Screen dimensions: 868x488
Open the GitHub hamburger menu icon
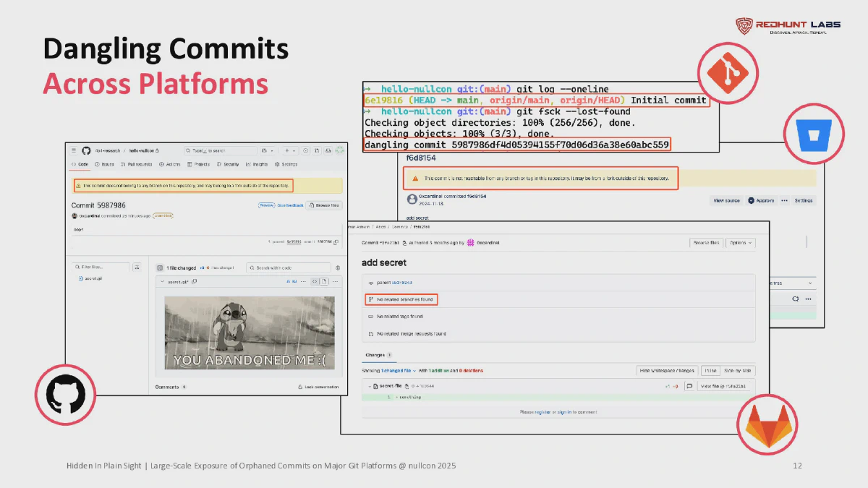[73, 150]
